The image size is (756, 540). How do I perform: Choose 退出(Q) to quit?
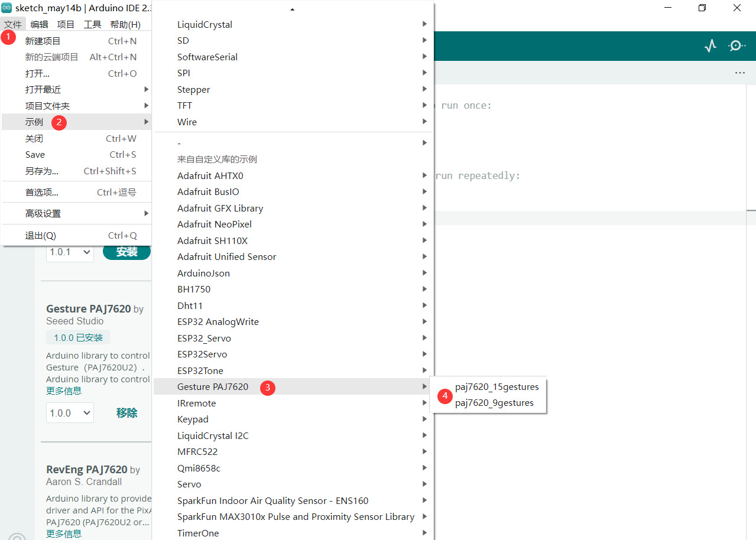(76, 235)
